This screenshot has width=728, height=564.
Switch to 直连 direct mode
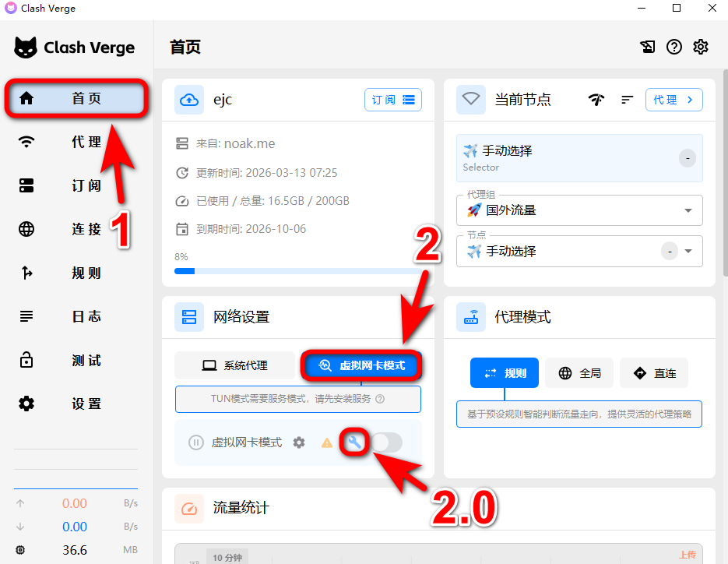pyautogui.click(x=654, y=373)
